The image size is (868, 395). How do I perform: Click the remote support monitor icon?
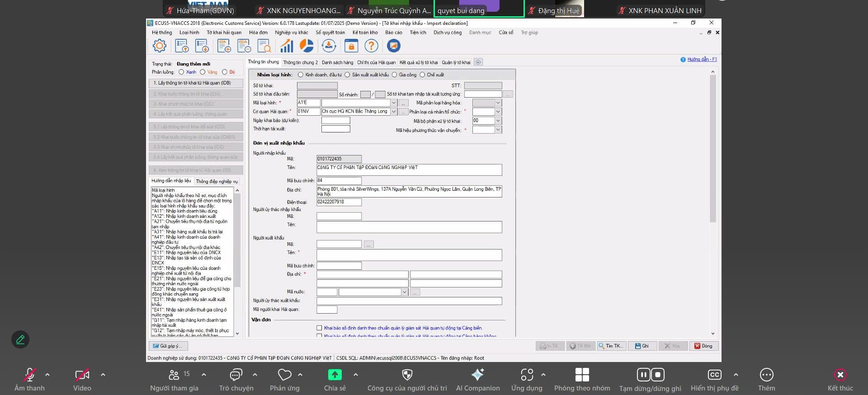click(394, 46)
